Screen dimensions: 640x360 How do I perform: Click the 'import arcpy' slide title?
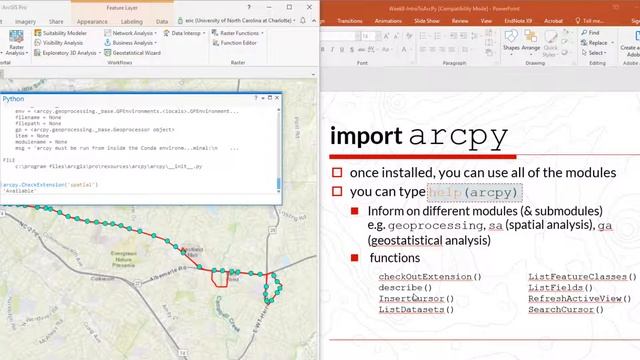coord(419,136)
